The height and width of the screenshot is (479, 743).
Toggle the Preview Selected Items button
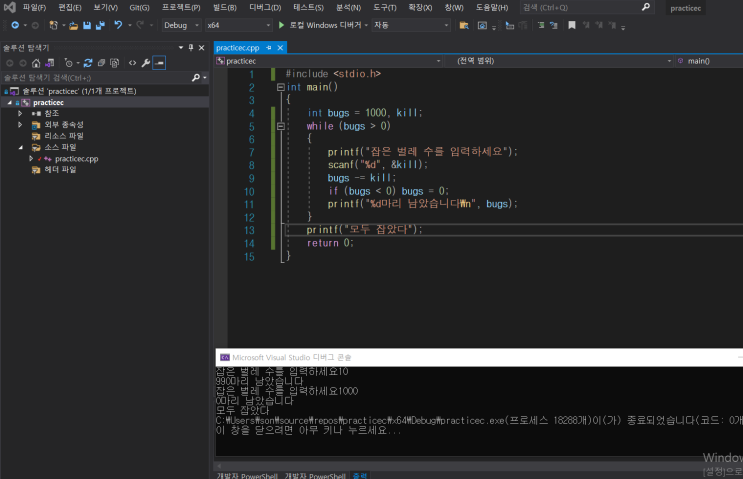pyautogui.click(x=159, y=63)
